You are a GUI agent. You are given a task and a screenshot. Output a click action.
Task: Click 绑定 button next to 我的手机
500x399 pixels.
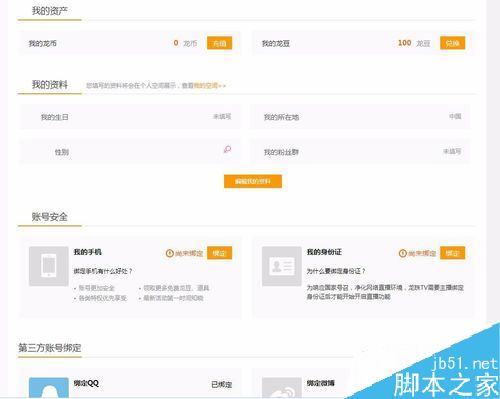[x=219, y=253]
